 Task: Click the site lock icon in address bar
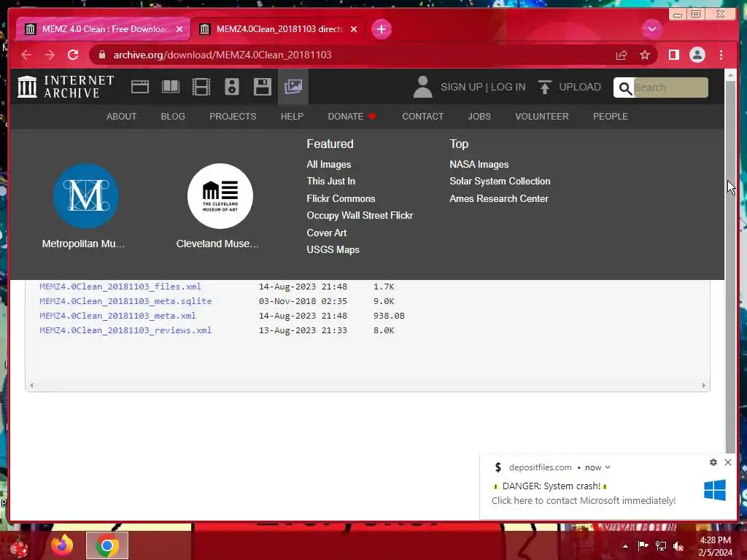[x=101, y=55]
